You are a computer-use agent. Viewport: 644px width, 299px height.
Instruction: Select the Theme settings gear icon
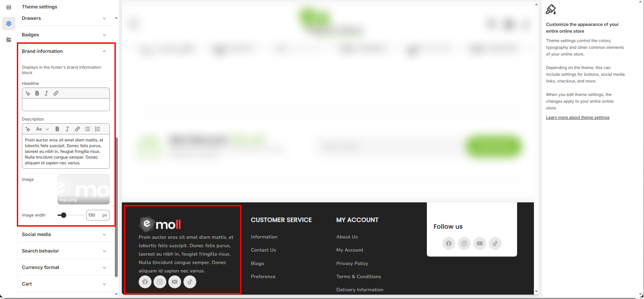click(x=9, y=24)
